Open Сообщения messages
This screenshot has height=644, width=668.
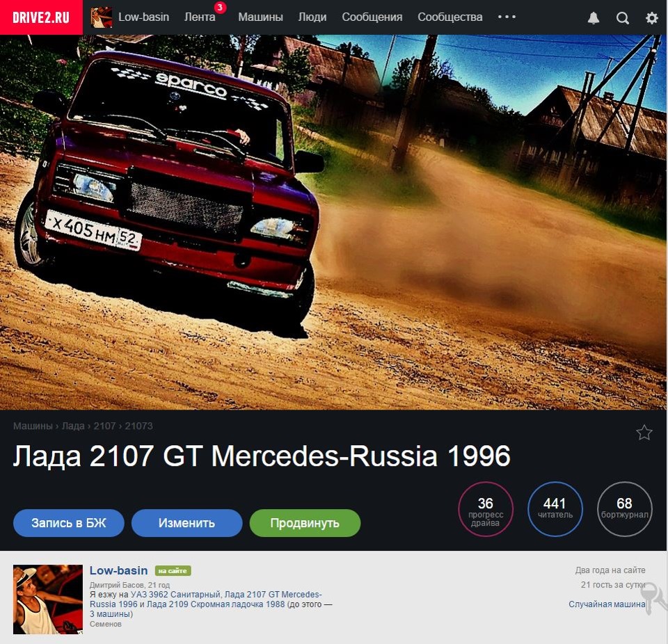[372, 17]
